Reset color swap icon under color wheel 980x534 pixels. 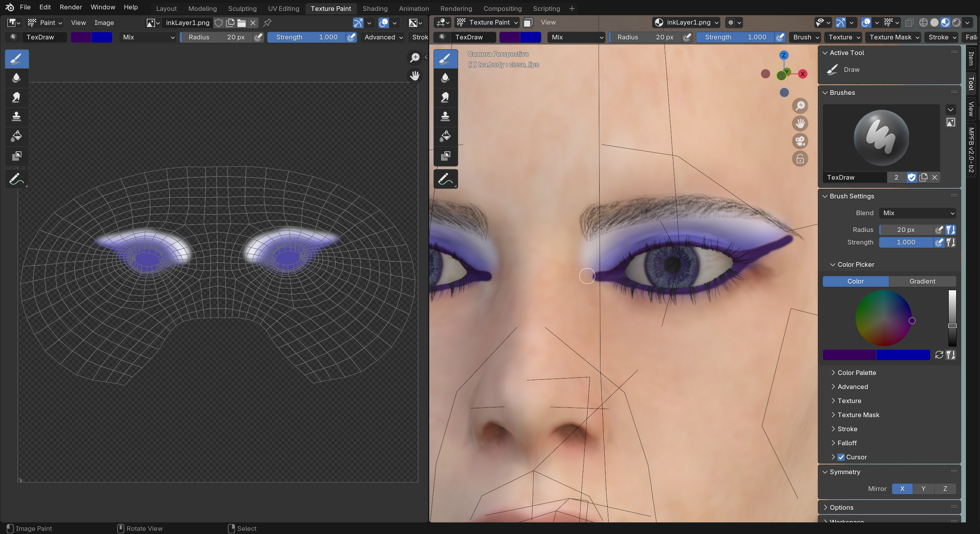click(939, 355)
